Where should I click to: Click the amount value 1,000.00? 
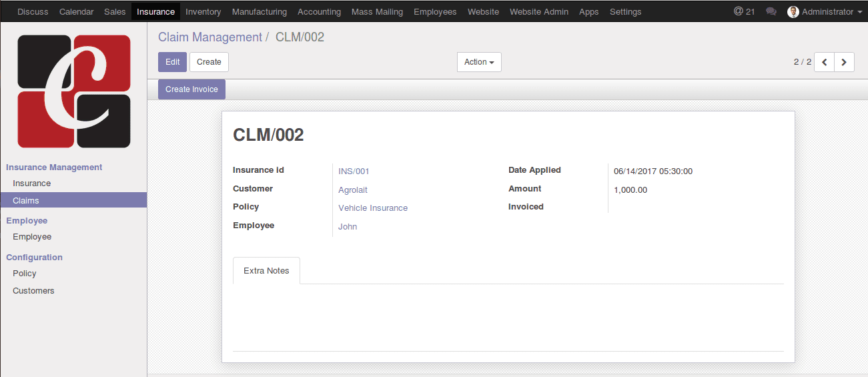click(x=630, y=190)
